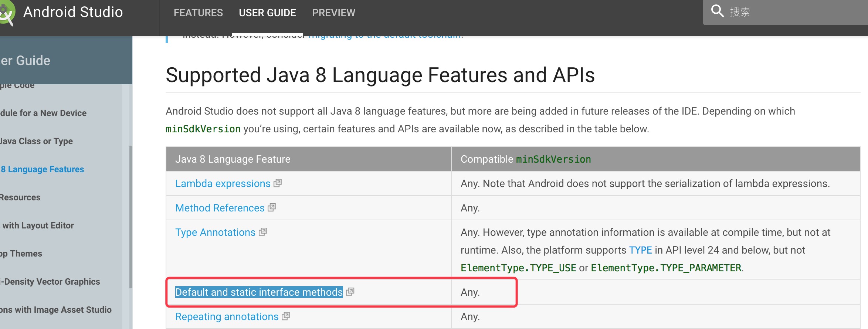Click 'ElementType.TYPE_USE' code text
868x329 pixels.
518,268
